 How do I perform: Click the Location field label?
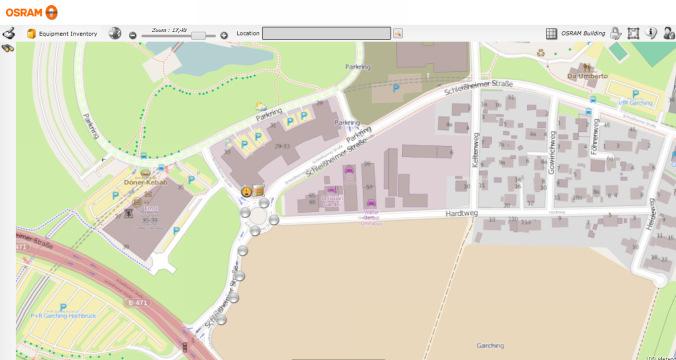[x=248, y=33]
